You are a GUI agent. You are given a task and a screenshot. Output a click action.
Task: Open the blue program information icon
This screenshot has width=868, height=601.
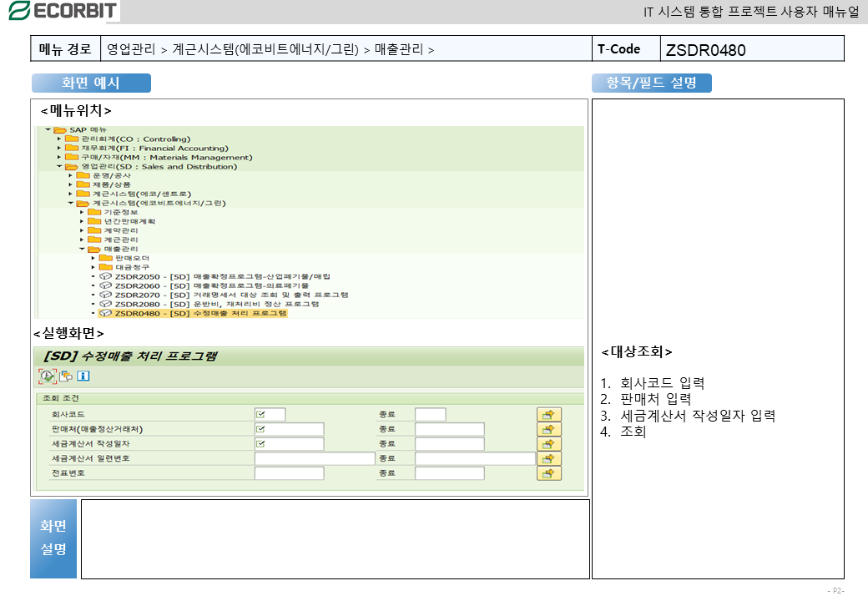tap(83, 376)
